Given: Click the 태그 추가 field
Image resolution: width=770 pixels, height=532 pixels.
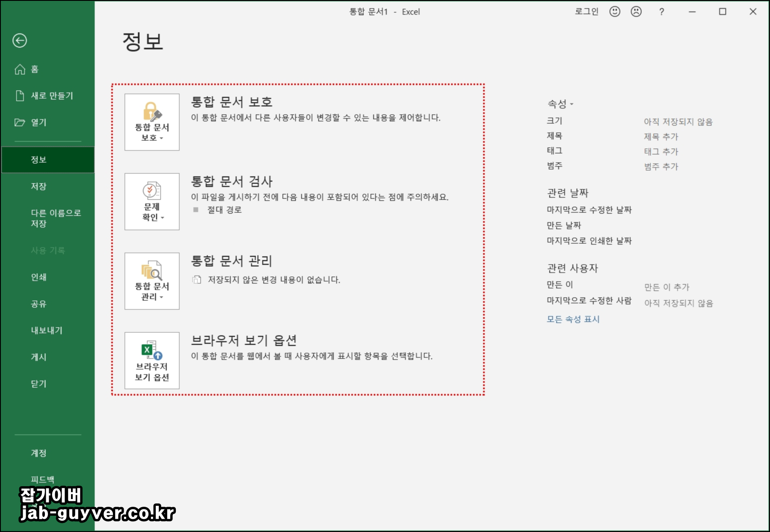Looking at the screenshot, I should click(661, 151).
